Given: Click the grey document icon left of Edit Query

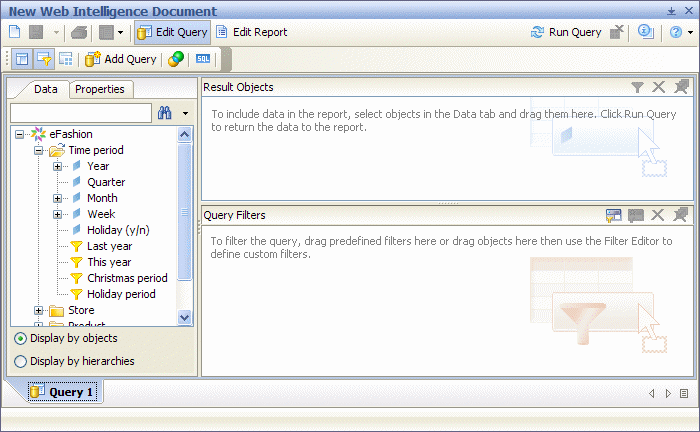Looking at the screenshot, I should coord(106,32).
